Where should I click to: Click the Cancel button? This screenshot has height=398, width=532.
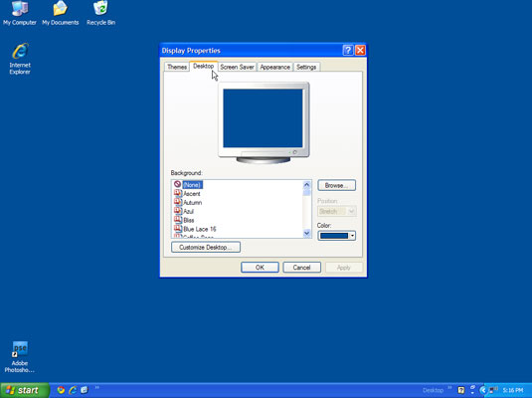point(301,268)
